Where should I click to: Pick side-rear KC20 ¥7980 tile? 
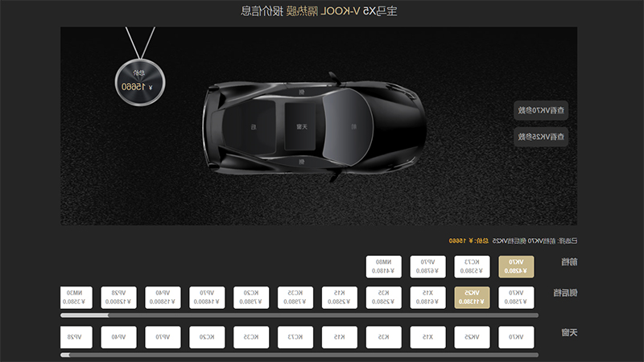[251, 298]
